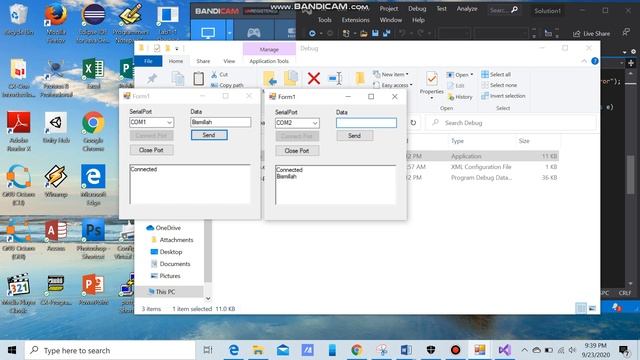
Task: Select OneDrive in the navigation pane
Action: point(163,228)
